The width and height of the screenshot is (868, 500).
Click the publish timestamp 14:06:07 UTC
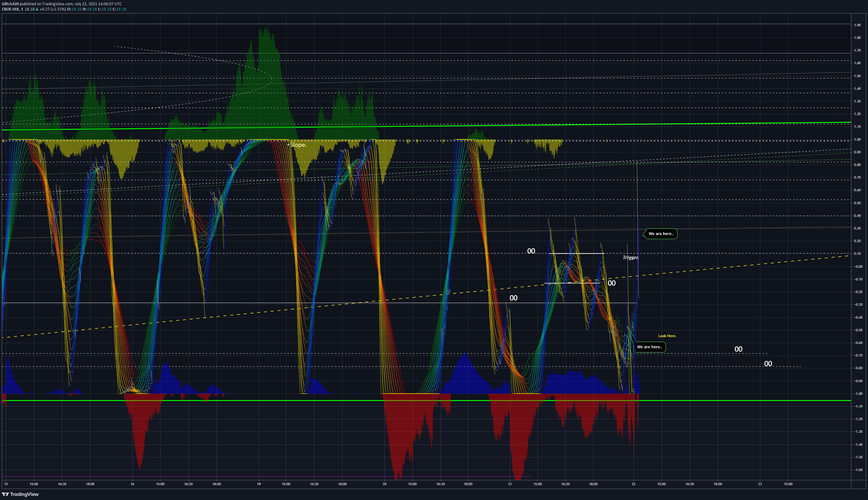[110, 4]
